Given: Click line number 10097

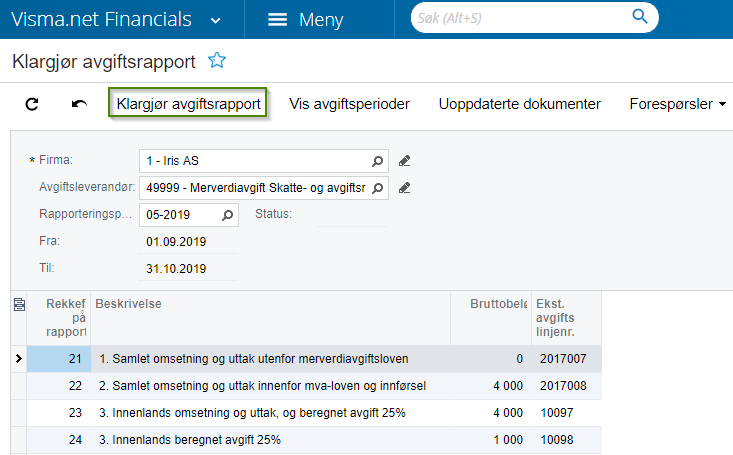Looking at the screenshot, I should click(557, 413).
